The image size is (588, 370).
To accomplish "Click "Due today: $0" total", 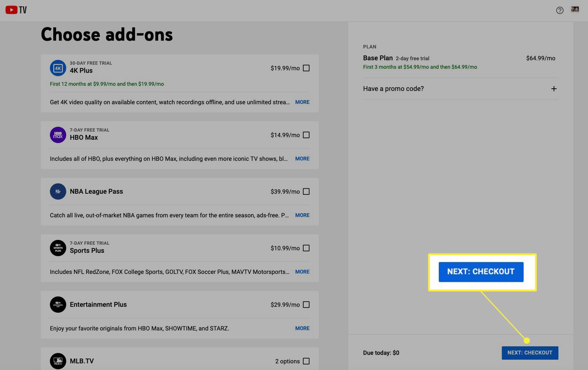I will pyautogui.click(x=381, y=353).
